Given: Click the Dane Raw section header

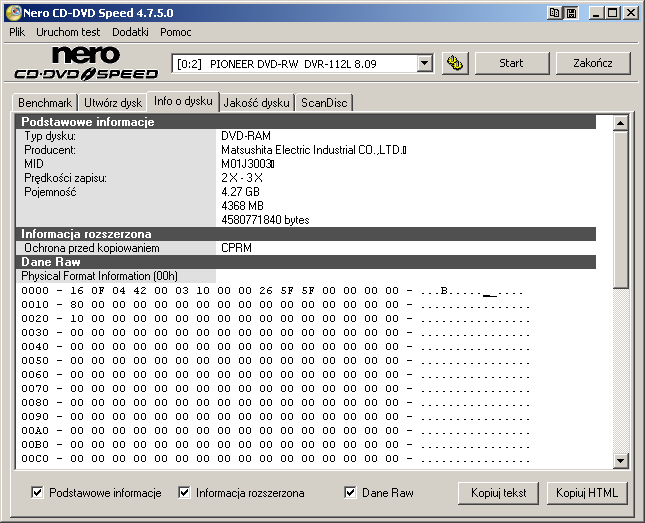Looking at the screenshot, I should pos(306,262).
